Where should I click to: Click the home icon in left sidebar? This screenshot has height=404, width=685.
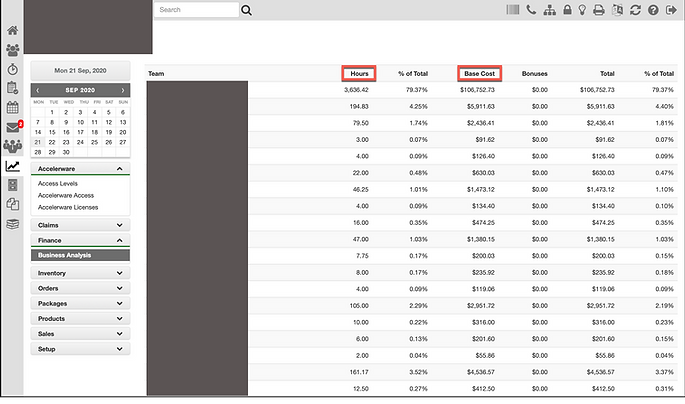click(x=12, y=30)
